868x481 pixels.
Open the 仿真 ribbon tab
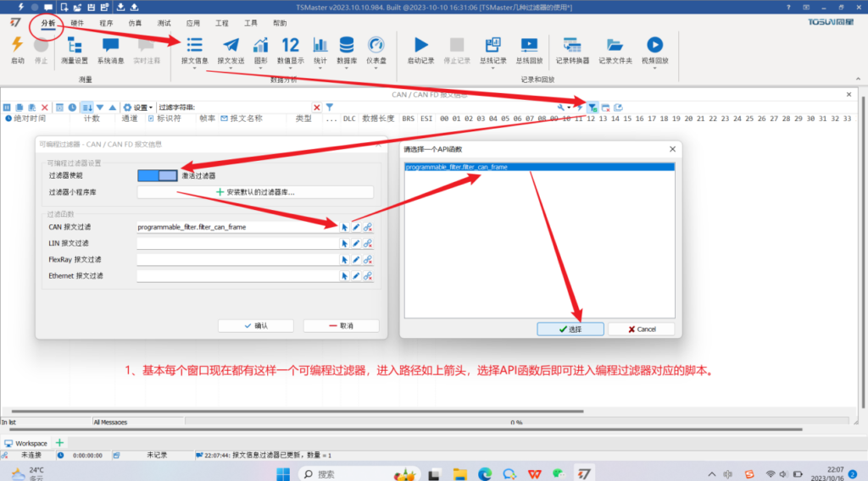click(x=136, y=24)
